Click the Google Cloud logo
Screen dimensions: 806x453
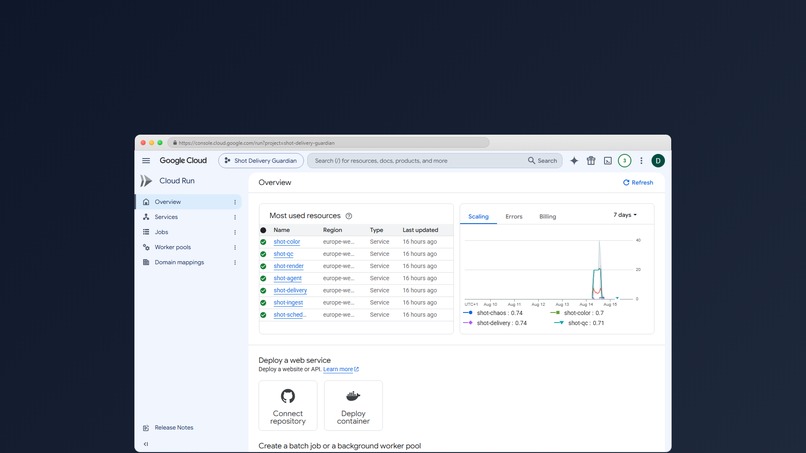(183, 160)
